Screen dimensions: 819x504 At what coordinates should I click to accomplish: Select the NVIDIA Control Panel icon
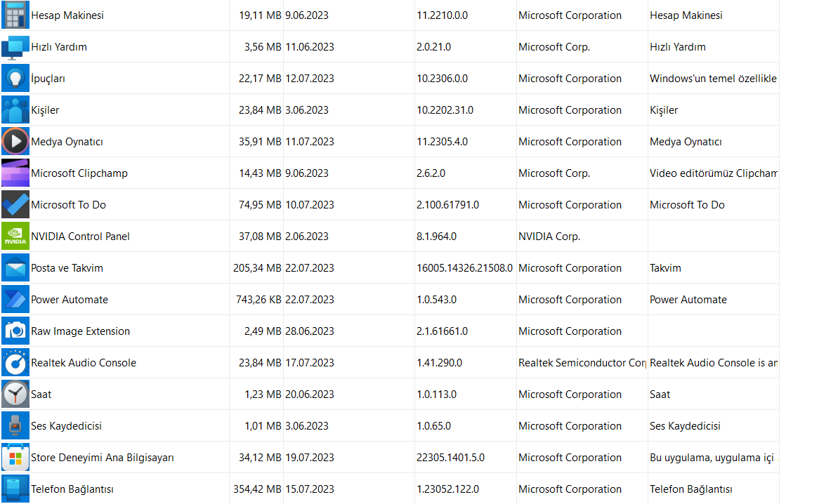click(15, 236)
